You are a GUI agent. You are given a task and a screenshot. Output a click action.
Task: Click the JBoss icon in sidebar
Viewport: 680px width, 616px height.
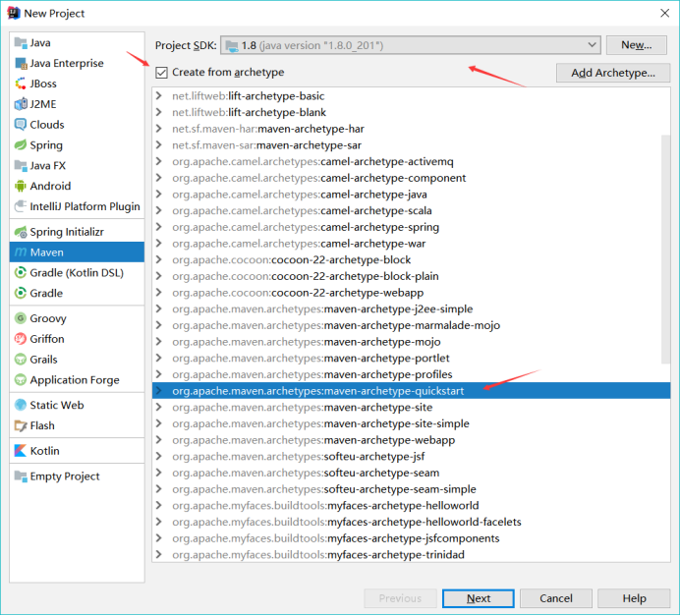(x=21, y=84)
